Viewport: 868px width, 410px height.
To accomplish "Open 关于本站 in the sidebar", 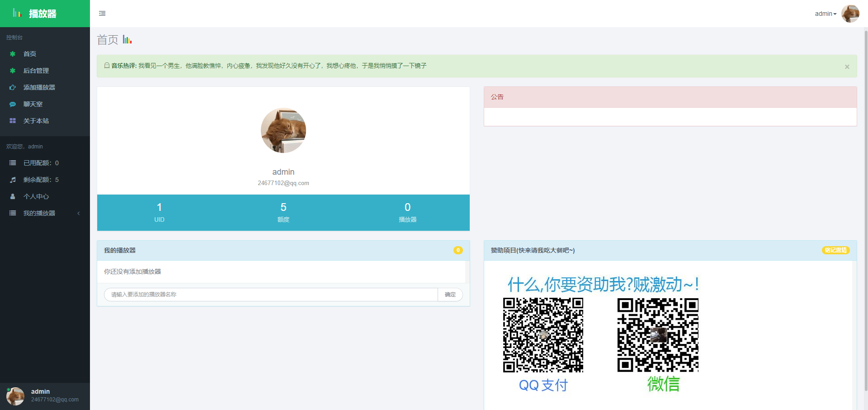I will 45,121.
